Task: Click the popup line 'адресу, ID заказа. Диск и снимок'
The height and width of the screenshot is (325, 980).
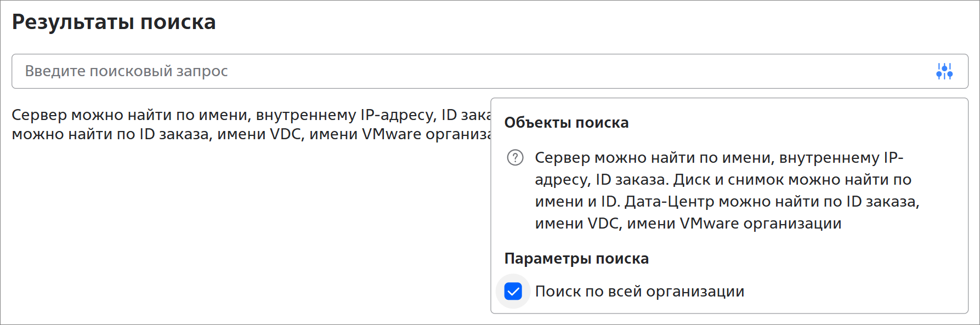Action: tap(723, 180)
